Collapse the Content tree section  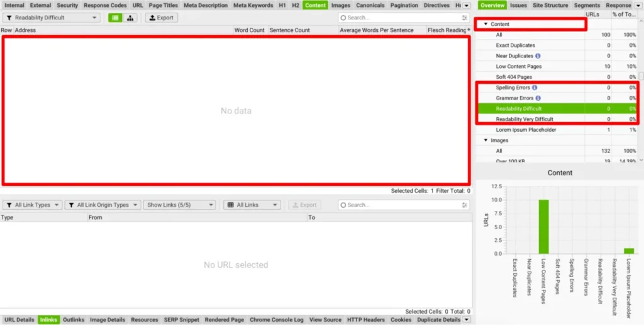486,24
